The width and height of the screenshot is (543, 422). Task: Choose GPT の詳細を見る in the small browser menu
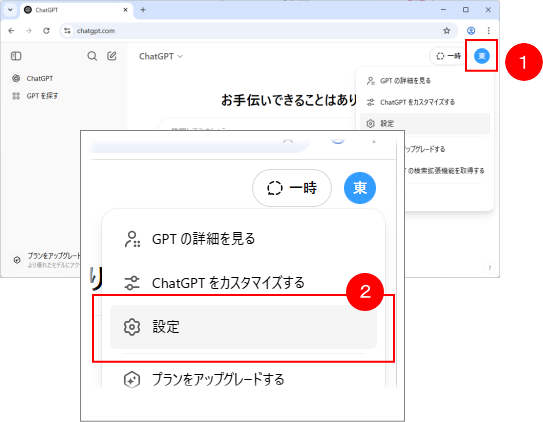[425, 81]
